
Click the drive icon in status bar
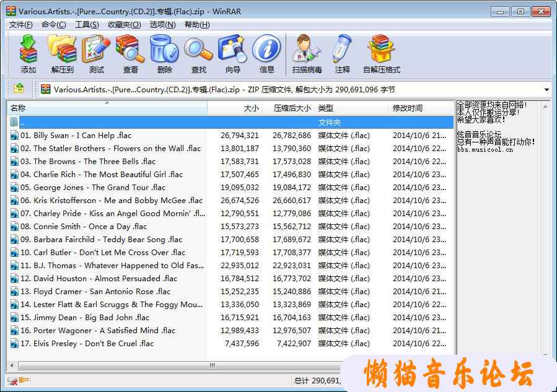12,381
